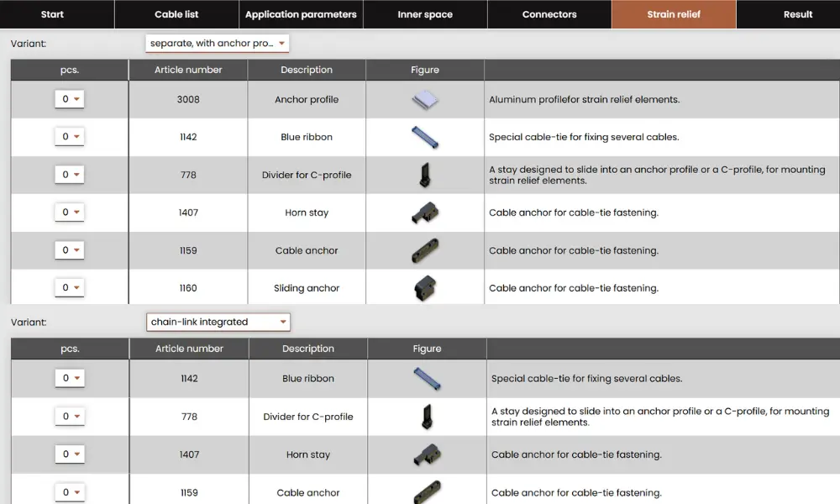
Task: Switch to the Inner space tab
Action: click(425, 14)
